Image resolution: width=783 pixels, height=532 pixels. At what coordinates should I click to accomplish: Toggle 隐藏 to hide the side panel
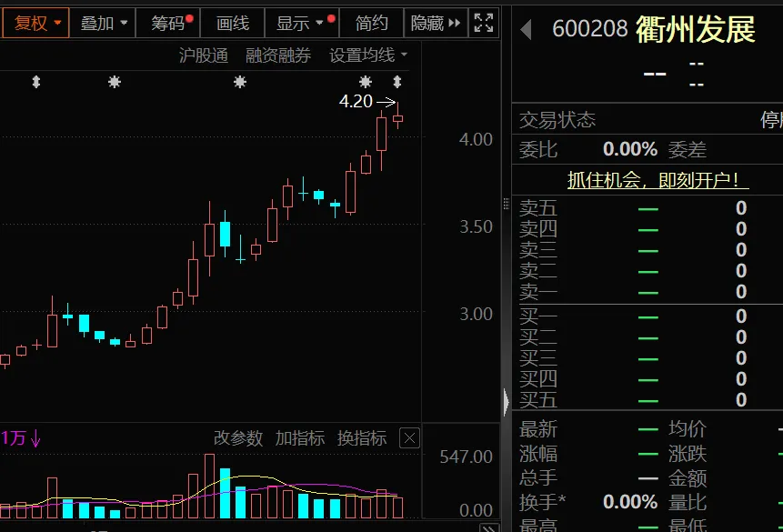[435, 23]
